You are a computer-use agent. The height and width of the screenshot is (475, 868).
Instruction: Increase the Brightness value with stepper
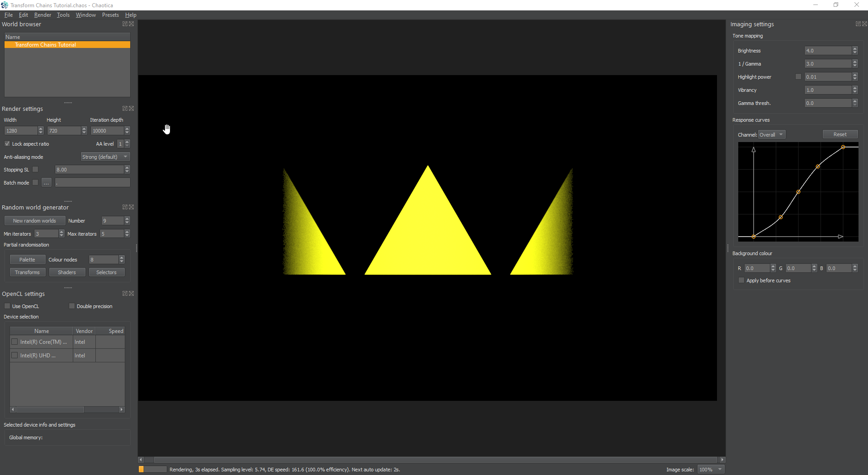pos(855,49)
